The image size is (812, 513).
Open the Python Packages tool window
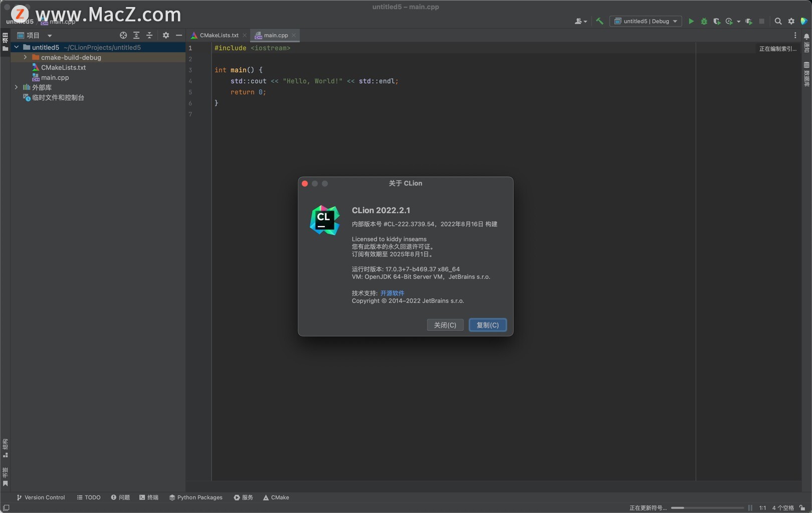click(195, 497)
